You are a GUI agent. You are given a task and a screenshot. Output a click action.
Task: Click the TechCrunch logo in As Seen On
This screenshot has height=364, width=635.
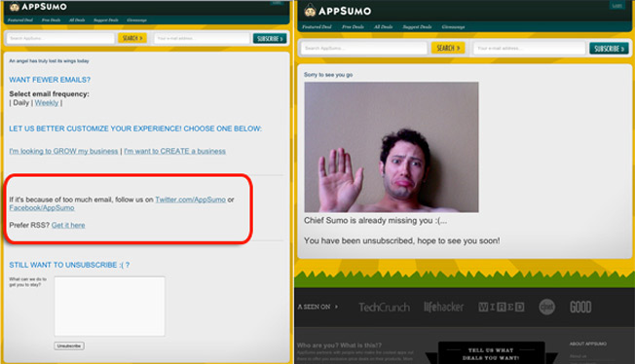(384, 308)
